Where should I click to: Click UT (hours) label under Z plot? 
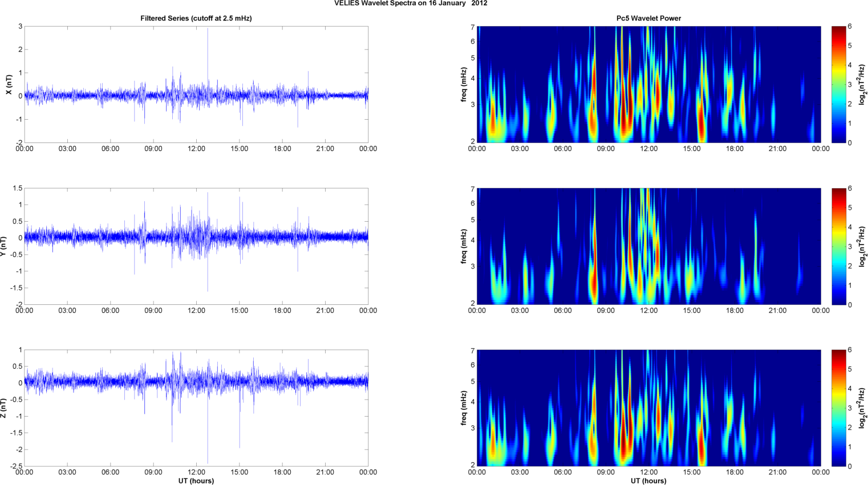point(196,481)
